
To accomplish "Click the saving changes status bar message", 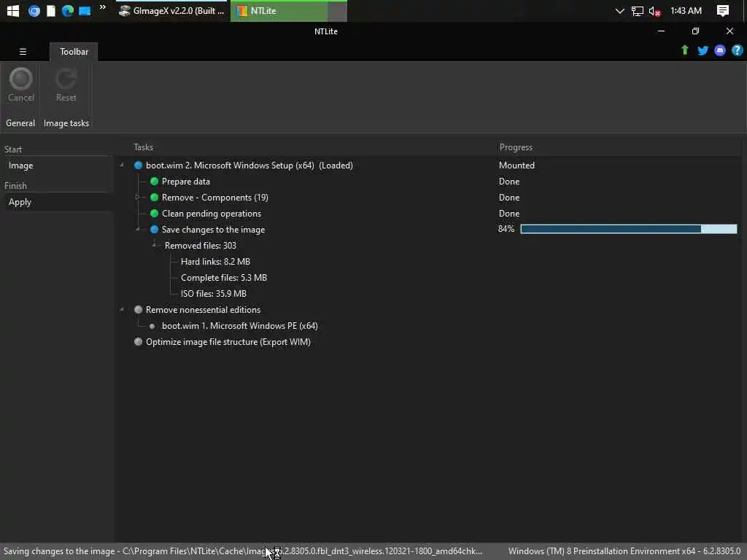I will pos(242,551).
